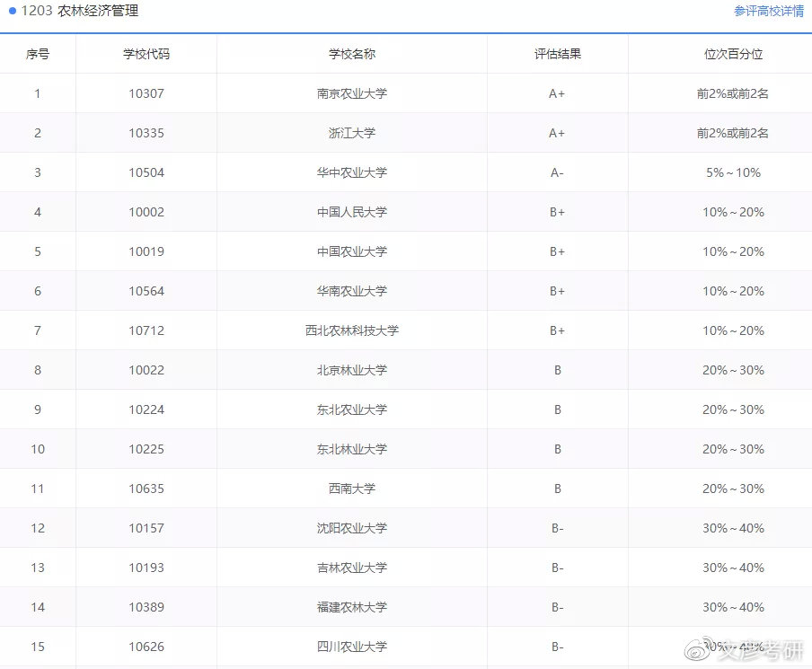Click the 学校名称 column header
The width and height of the screenshot is (812, 669).
coord(352,54)
